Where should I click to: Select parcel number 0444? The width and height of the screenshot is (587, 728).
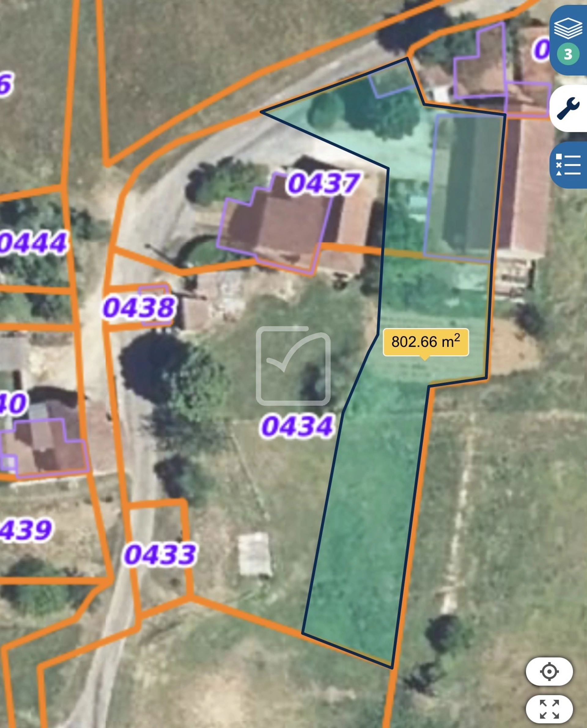[33, 243]
